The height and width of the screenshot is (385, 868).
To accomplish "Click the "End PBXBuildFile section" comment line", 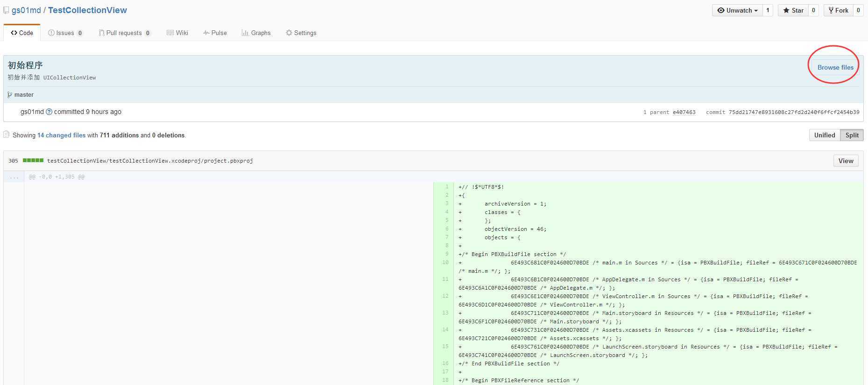I will click(x=509, y=364).
